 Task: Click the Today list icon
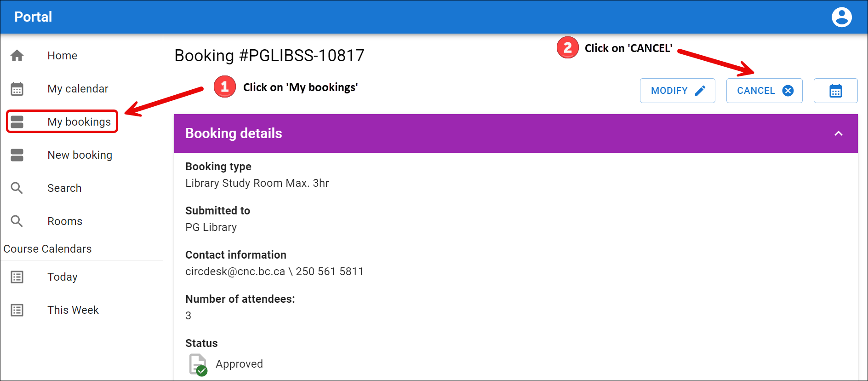tap(17, 277)
